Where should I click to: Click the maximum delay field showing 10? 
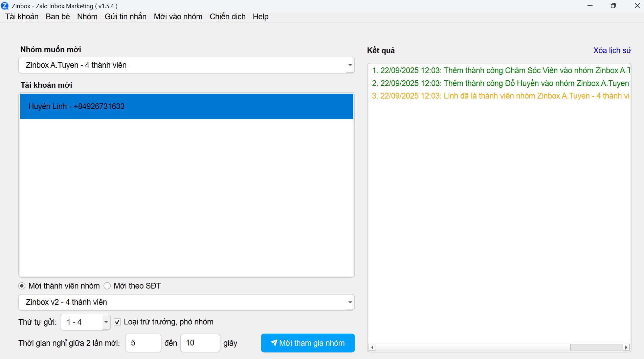[200, 343]
